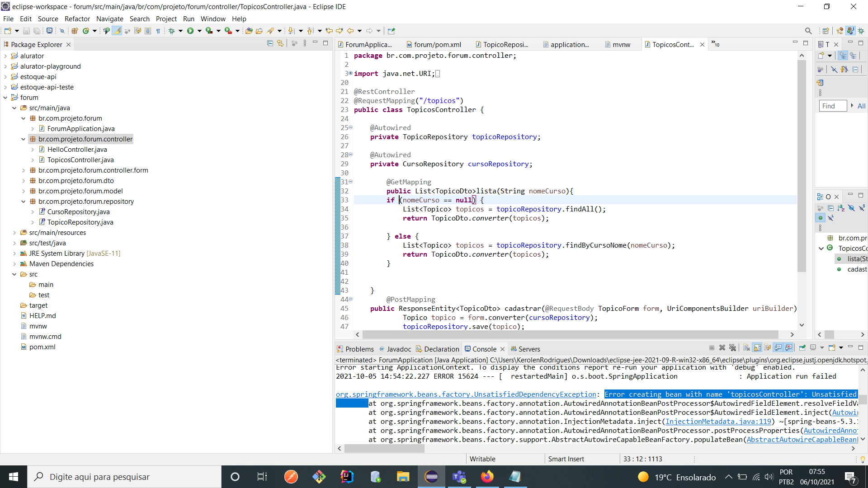Screen dimensions: 868x488
Task: Open the Debug button dropdown arrow
Action: click(180, 31)
